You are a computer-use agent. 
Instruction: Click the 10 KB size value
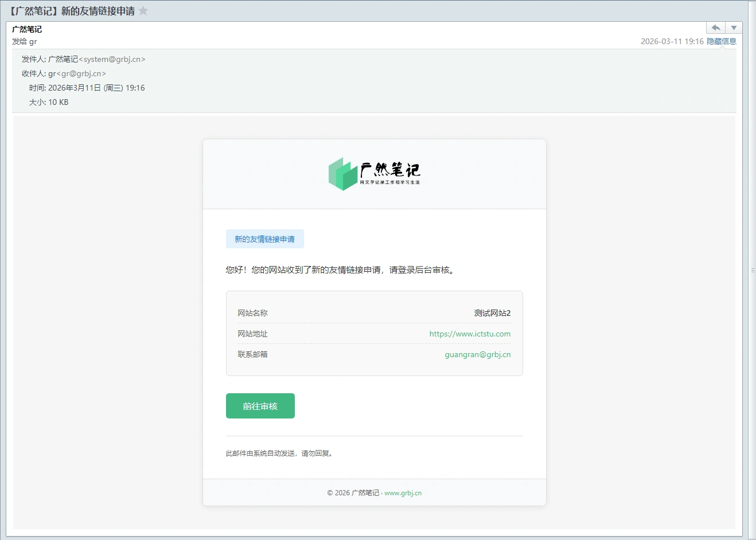58,102
